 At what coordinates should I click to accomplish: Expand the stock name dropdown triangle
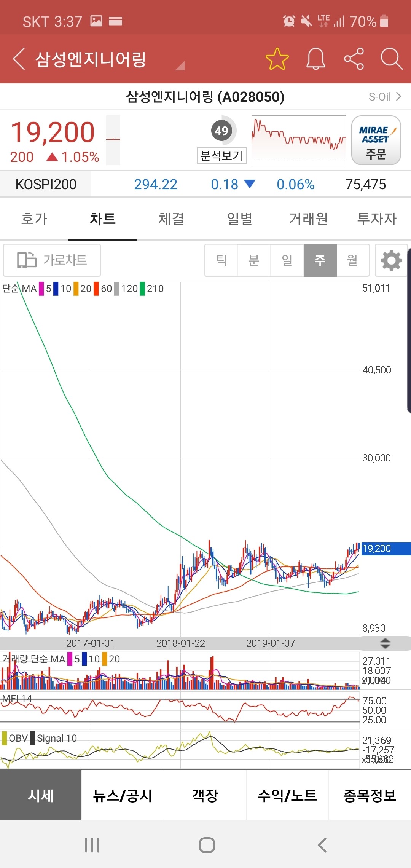[x=180, y=65]
